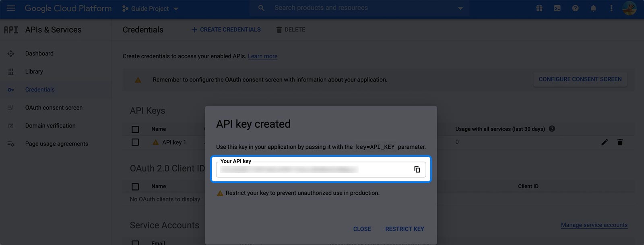Expand the search bar dropdown arrow
644x245 pixels.
click(460, 8)
